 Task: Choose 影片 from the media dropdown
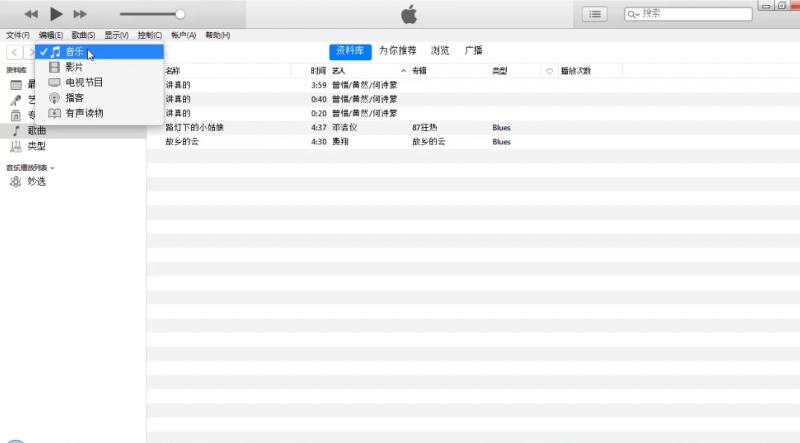99,67
